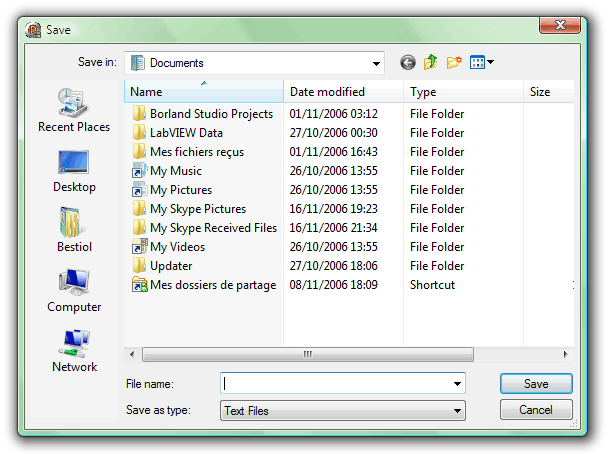Go up one folder level
Viewport: 610px width, 454px height.
(x=431, y=63)
